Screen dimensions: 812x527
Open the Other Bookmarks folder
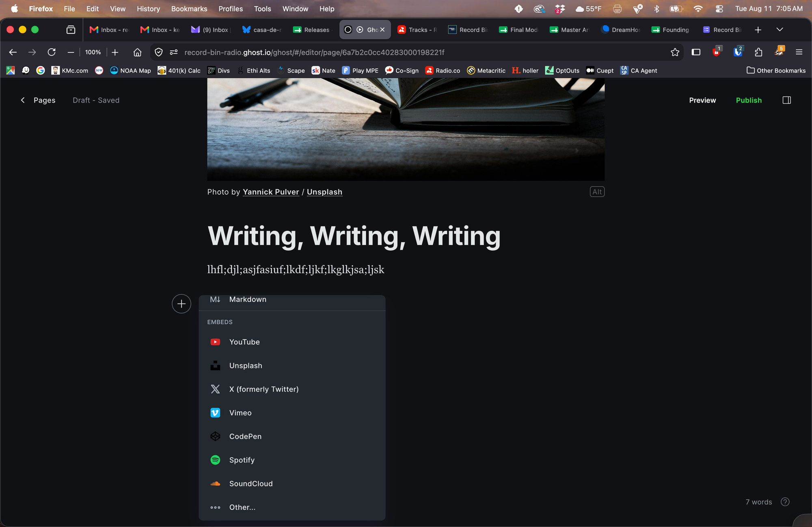point(776,71)
